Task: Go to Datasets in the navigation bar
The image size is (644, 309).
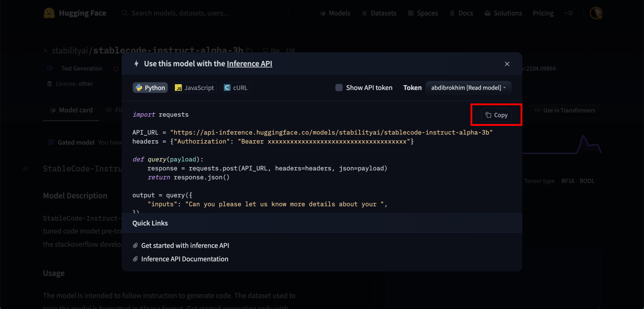Action: pyautogui.click(x=379, y=13)
